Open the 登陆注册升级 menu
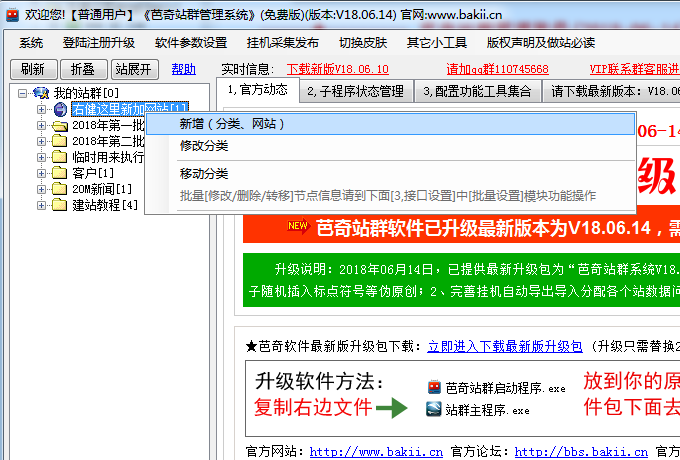This screenshot has width=680, height=460. (x=99, y=42)
